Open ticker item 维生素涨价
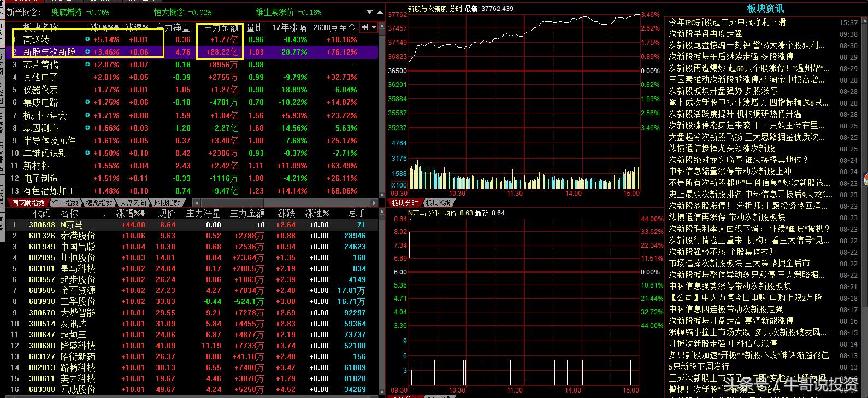This screenshot has width=868, height=398. 275,11
